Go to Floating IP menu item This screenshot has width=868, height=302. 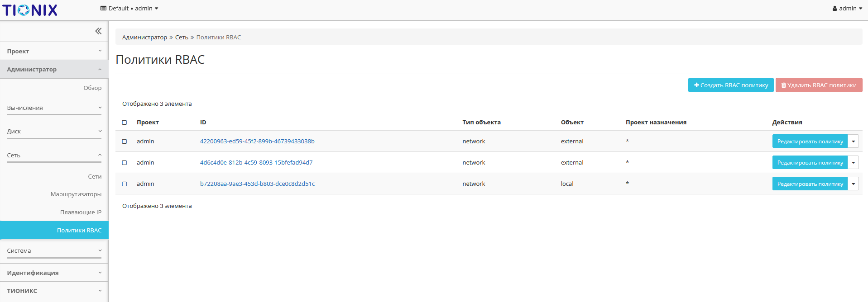(81, 212)
